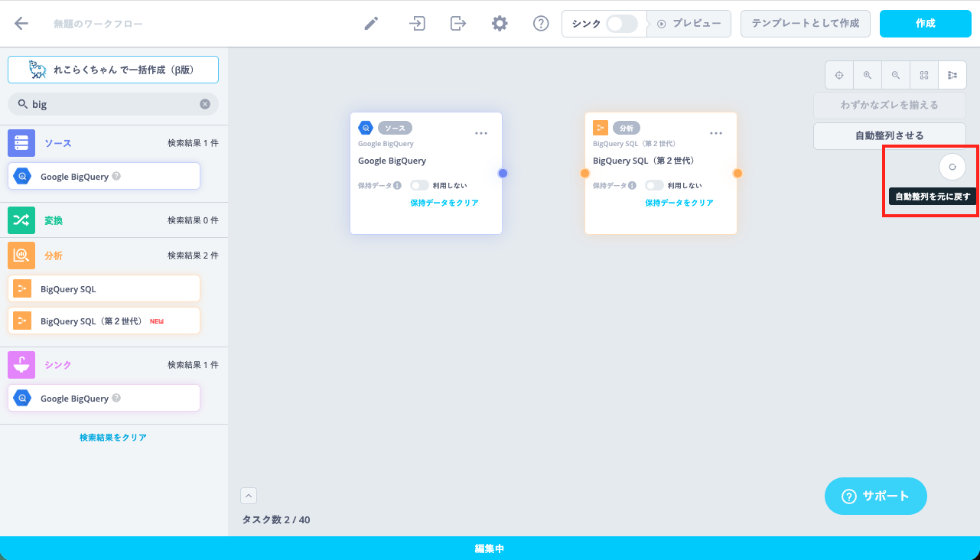Click the 編集中 status bar
This screenshot has width=980, height=560.
coord(490,549)
